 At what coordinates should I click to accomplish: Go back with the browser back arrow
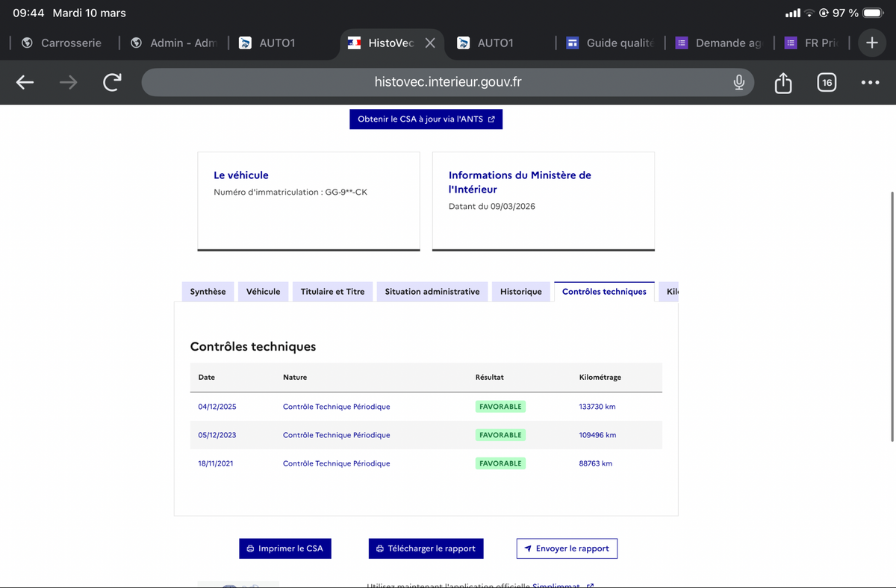click(25, 83)
